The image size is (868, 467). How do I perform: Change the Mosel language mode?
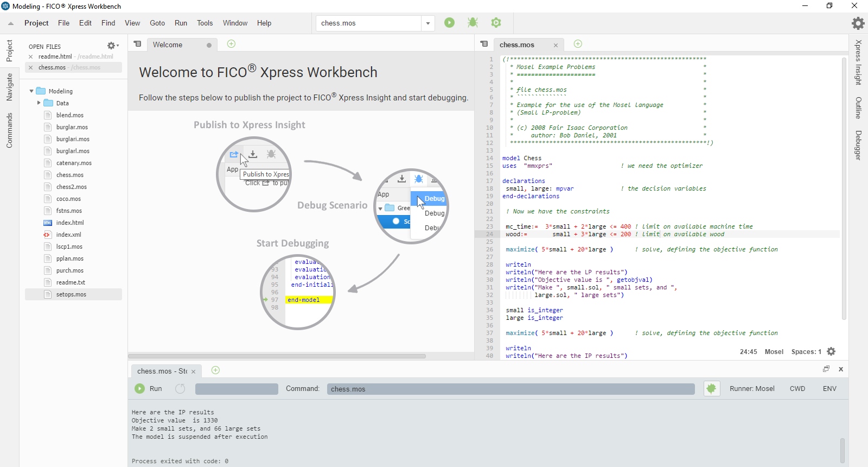(774, 352)
